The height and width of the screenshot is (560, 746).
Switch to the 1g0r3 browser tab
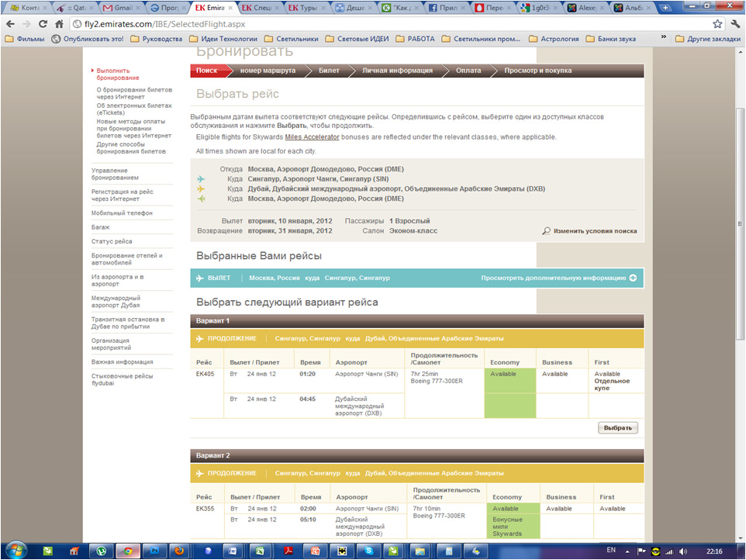tap(540, 8)
